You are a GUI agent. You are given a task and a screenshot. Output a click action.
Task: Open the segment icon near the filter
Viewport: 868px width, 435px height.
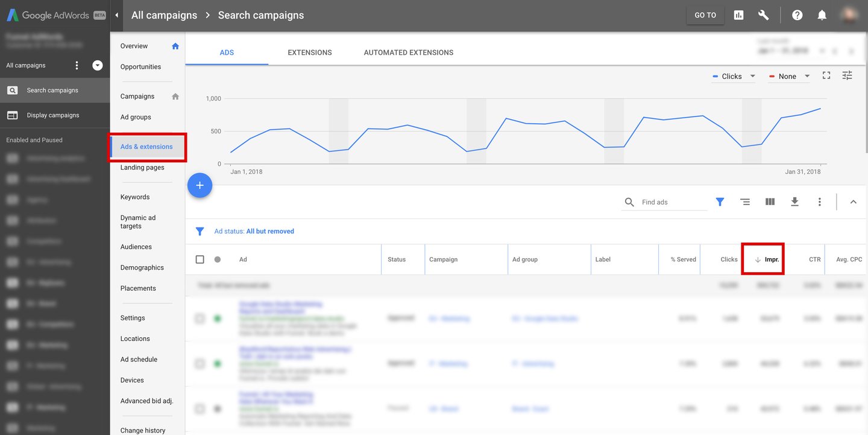[745, 202]
